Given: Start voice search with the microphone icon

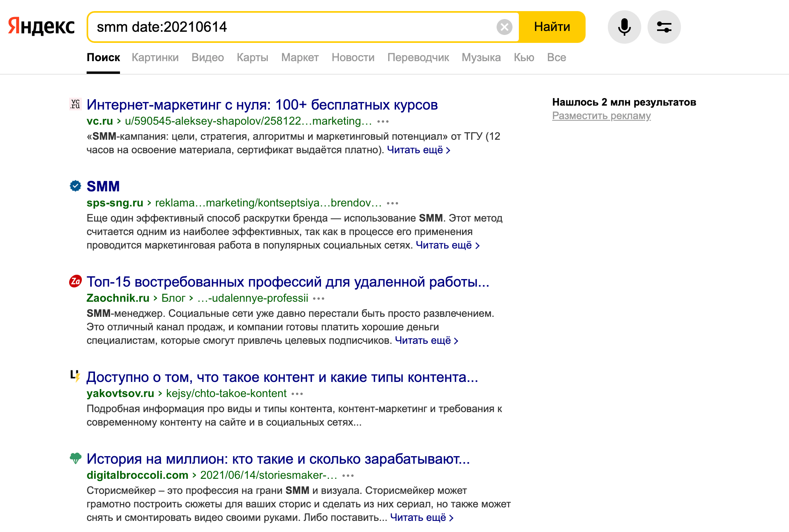Looking at the screenshot, I should point(624,27).
